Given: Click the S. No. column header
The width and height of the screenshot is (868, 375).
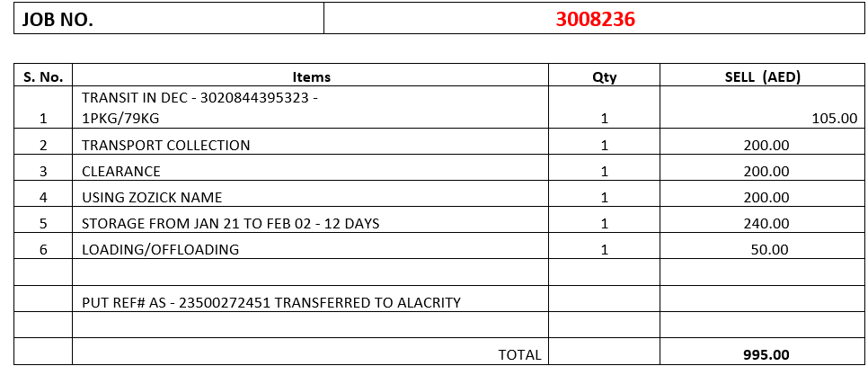Looking at the screenshot, I should [x=43, y=77].
